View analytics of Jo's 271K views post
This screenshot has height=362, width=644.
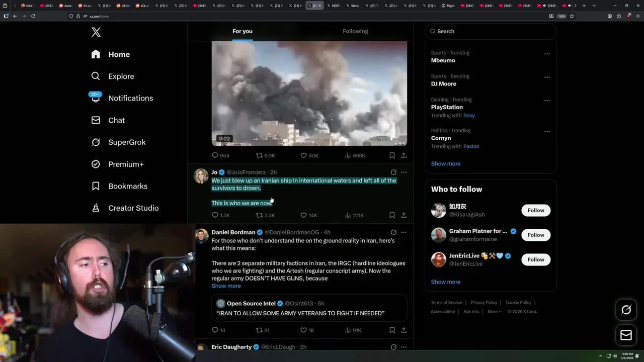[x=354, y=215]
